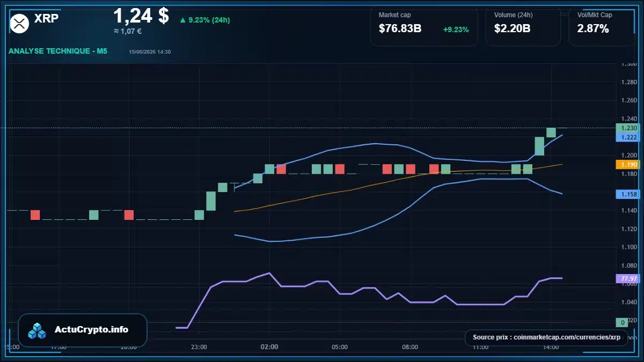Click the 1,24 $ price headline
644x362 pixels.
pyautogui.click(x=141, y=15)
